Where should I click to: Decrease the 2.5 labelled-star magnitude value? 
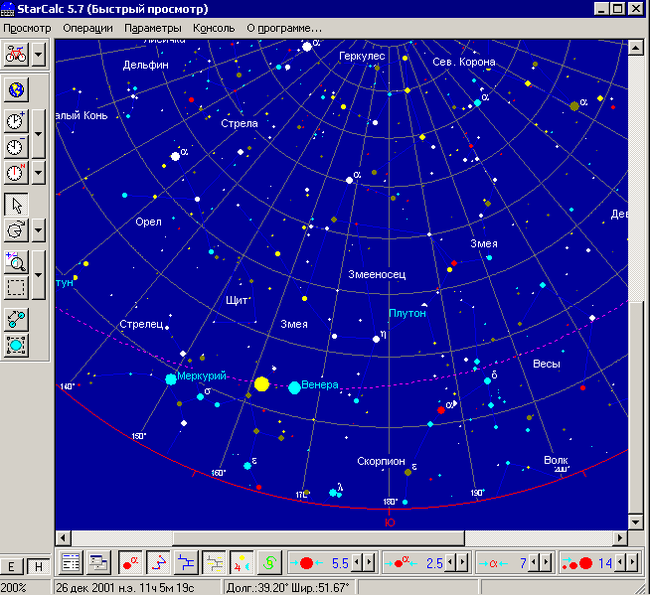(x=451, y=563)
